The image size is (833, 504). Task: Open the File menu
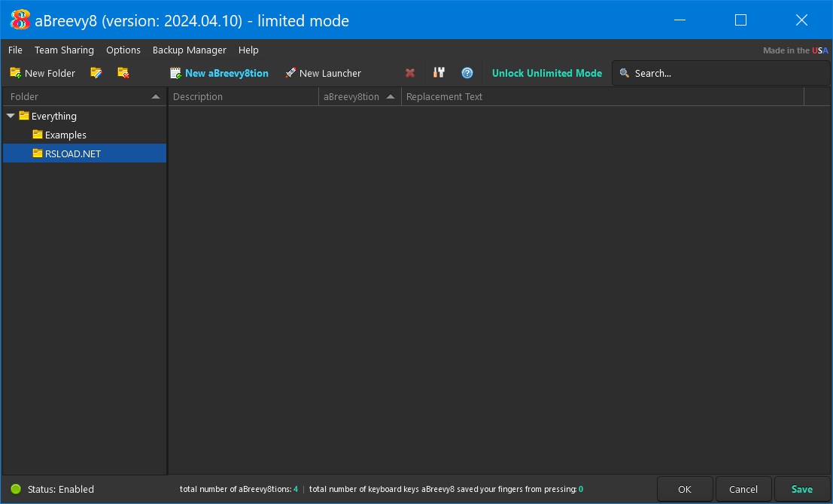15,50
